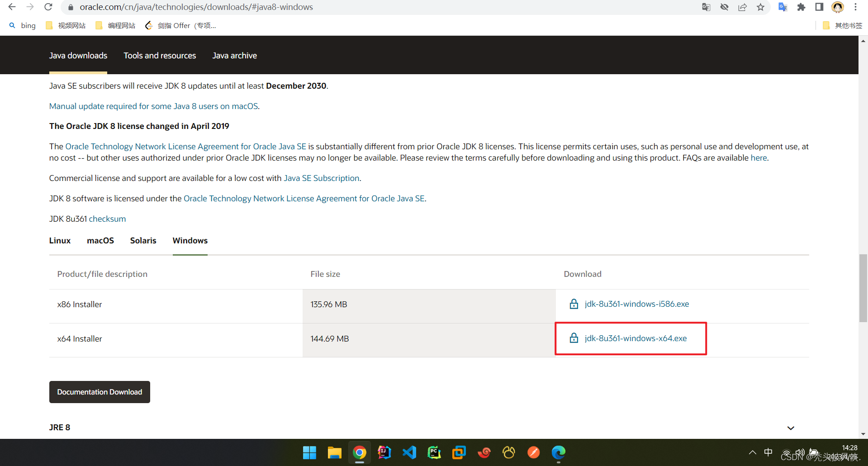Open the JDK 8u361 checksum link
Viewport: 868px width, 466px height.
tap(107, 219)
